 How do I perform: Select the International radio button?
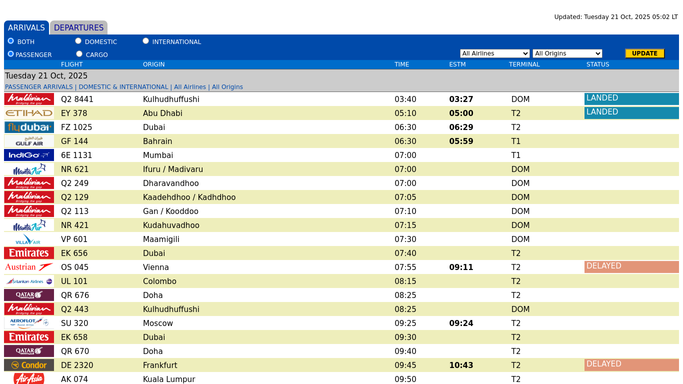[x=146, y=41]
